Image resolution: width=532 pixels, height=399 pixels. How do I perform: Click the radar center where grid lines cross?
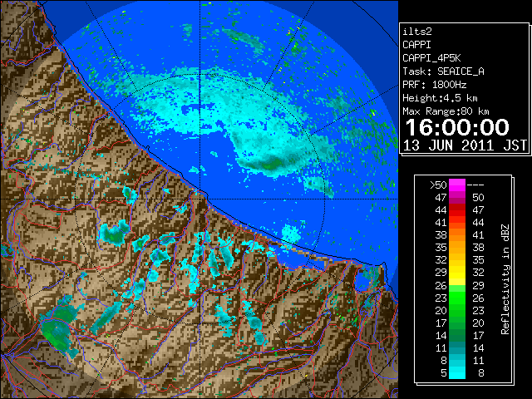[200, 199]
